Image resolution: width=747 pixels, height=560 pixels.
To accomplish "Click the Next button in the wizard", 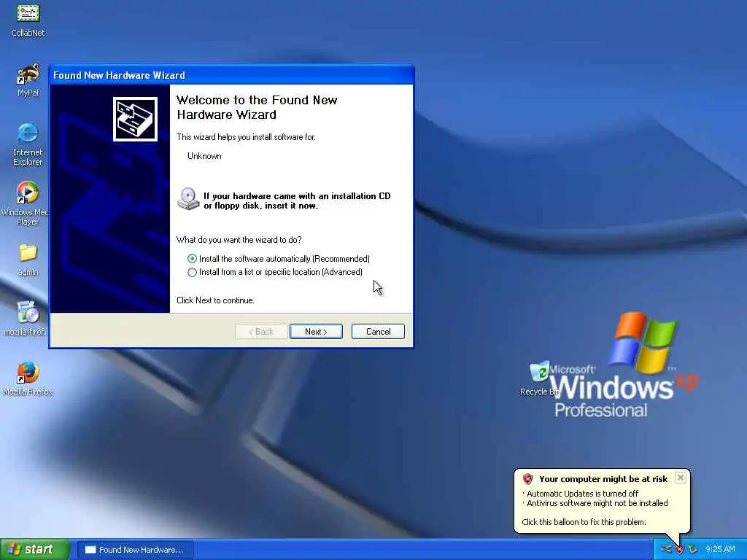I will (316, 332).
